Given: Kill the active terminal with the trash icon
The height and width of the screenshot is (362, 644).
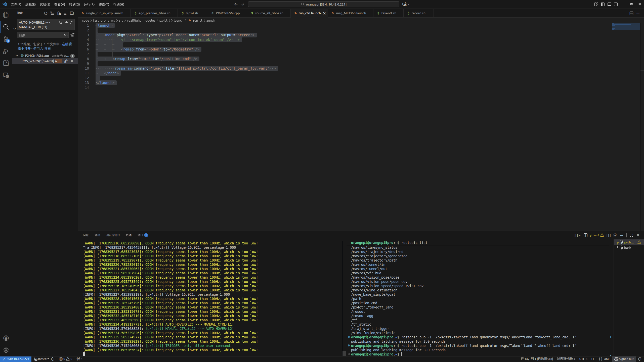Looking at the screenshot, I should pyautogui.click(x=615, y=235).
